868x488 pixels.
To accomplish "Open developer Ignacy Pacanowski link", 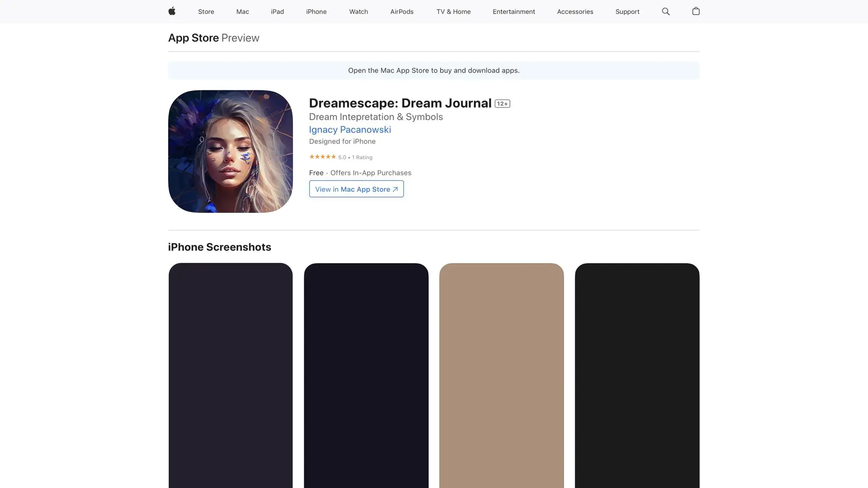I will (x=350, y=130).
